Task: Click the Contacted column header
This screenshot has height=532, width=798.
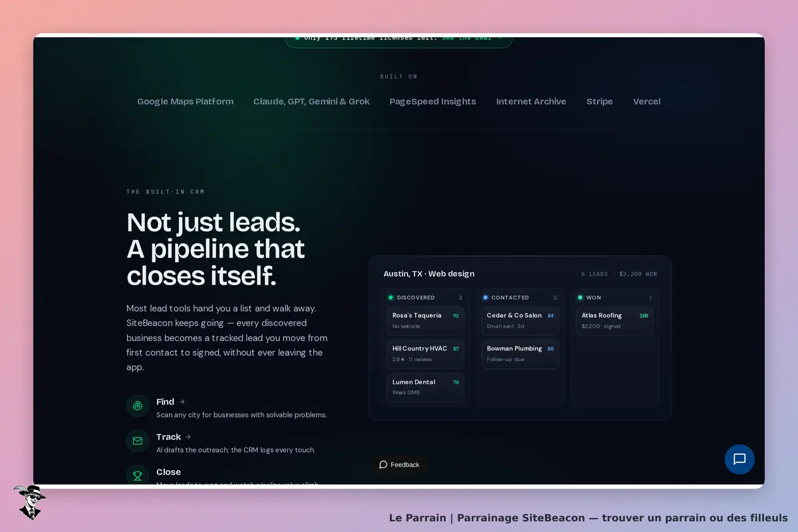Action: pyautogui.click(x=520, y=298)
